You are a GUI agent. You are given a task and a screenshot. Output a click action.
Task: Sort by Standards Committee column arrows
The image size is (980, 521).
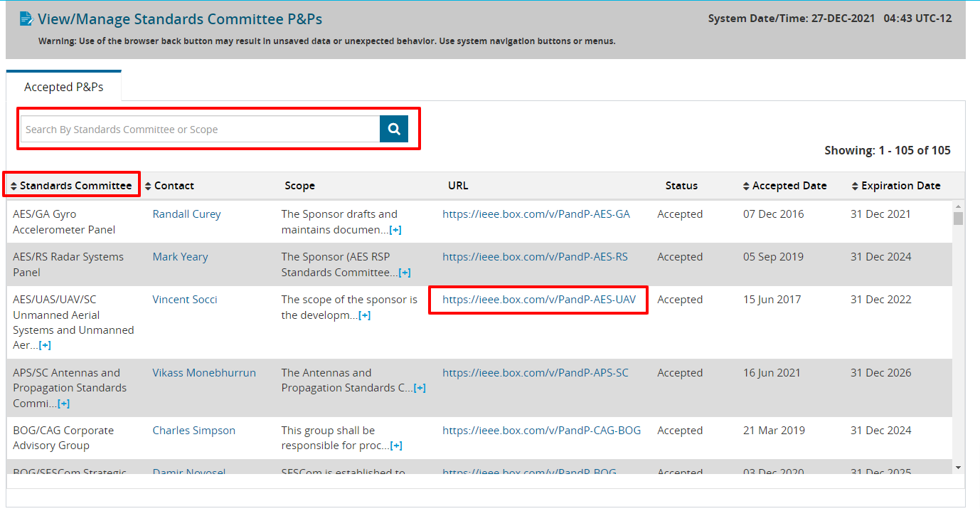pos(14,186)
